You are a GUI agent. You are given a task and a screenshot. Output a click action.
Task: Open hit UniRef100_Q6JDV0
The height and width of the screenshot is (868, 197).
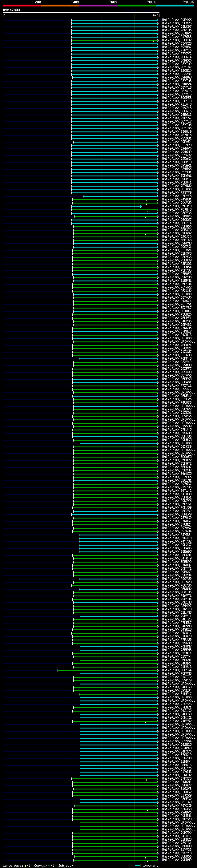[177, 33]
